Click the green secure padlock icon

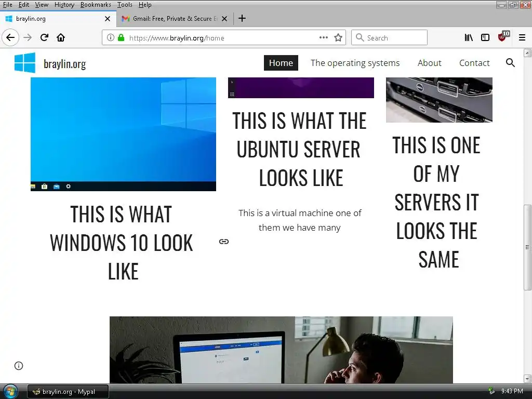pyautogui.click(x=121, y=37)
